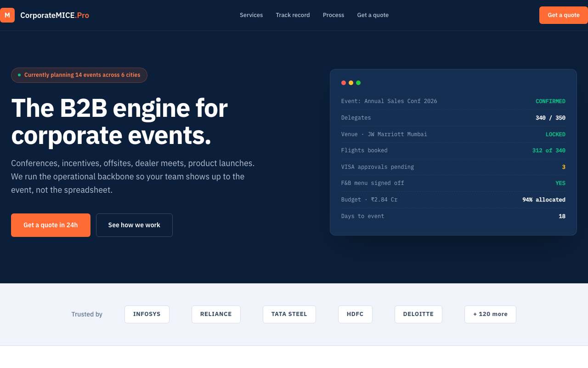
Task: Click the red dot in the event card
Action: point(344,83)
